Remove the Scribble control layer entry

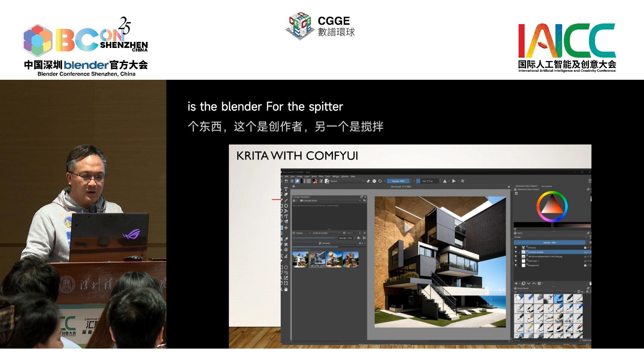click(365, 233)
